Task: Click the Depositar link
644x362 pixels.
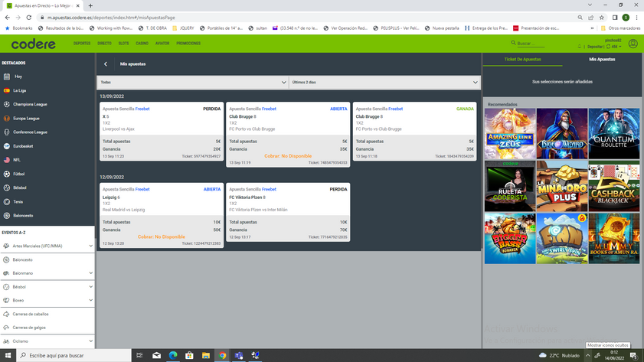Action: 595,47
